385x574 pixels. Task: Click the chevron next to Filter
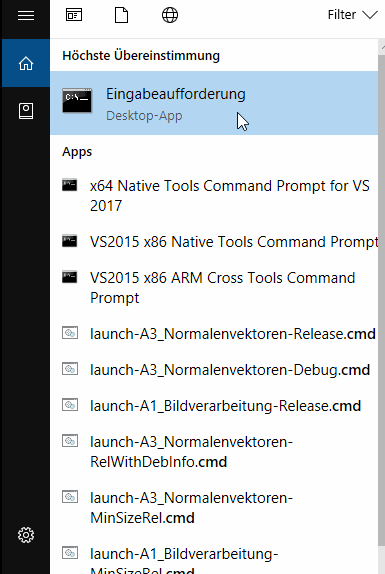[370, 15]
